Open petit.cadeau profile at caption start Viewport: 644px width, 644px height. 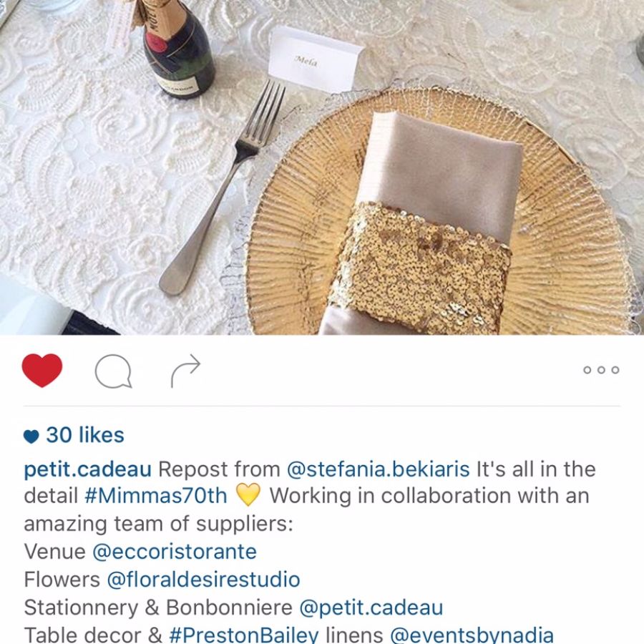point(87,469)
